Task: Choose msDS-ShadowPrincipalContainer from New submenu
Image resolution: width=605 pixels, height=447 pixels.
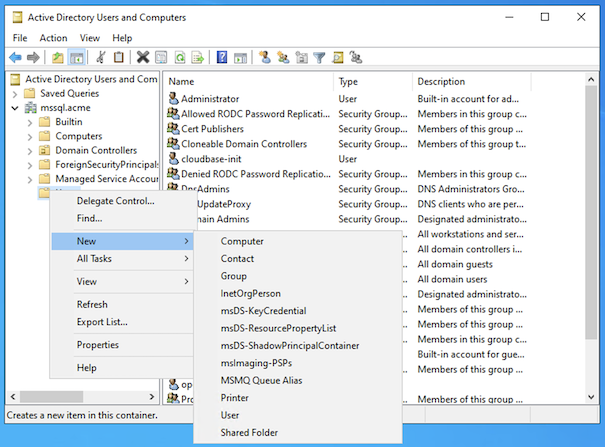Action: pos(297,346)
